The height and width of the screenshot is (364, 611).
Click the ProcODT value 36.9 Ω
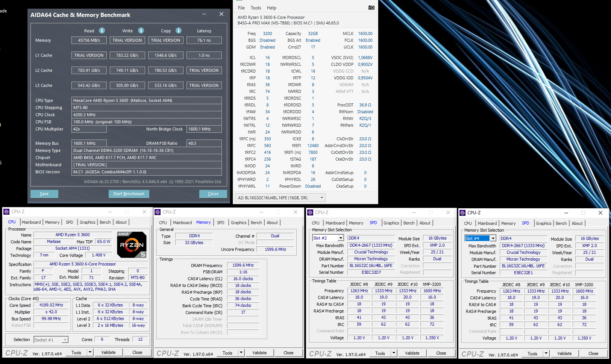click(365, 105)
